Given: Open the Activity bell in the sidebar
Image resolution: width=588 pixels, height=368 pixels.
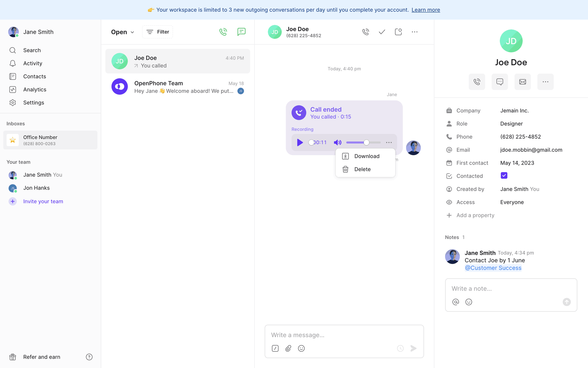Looking at the screenshot, I should (13, 63).
